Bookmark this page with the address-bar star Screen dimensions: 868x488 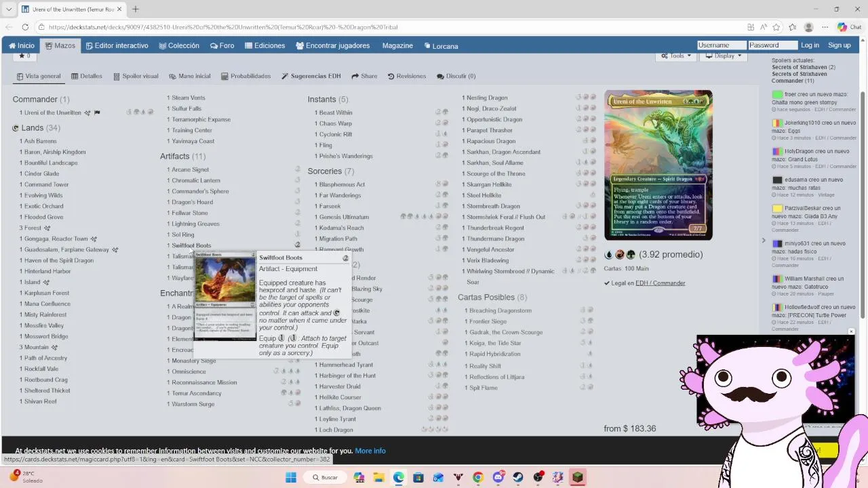pos(776,27)
